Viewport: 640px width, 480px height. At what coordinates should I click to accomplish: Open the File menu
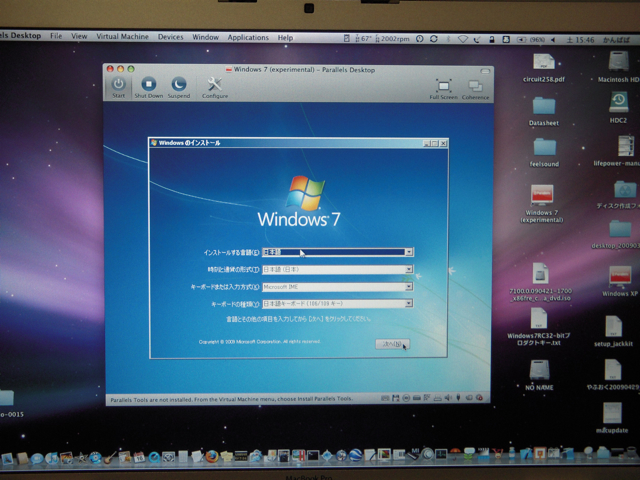pos(56,36)
